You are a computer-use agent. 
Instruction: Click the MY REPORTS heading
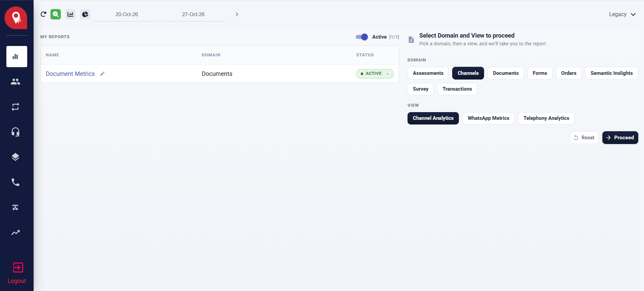[x=55, y=37]
